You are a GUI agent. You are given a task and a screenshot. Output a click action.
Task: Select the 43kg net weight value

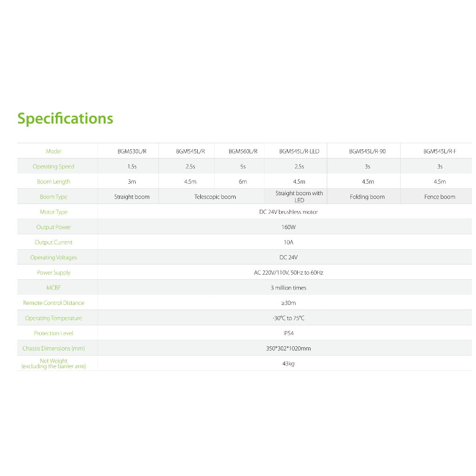(288, 364)
